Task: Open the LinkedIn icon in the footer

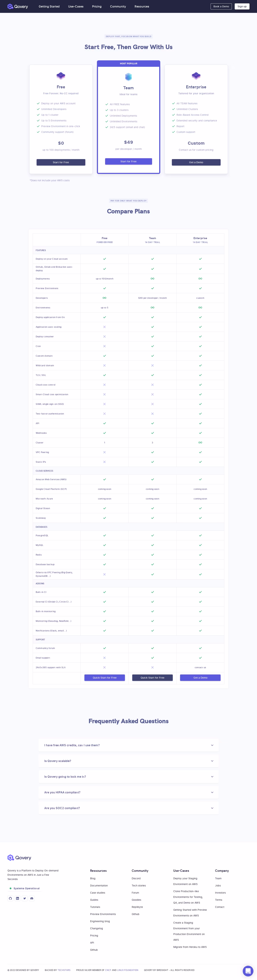Action: [17, 898]
